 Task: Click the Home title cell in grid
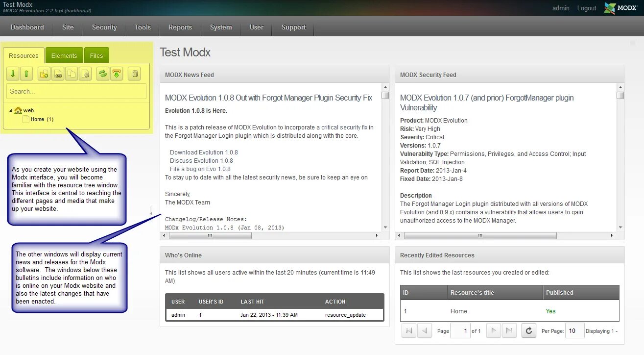[x=458, y=311]
